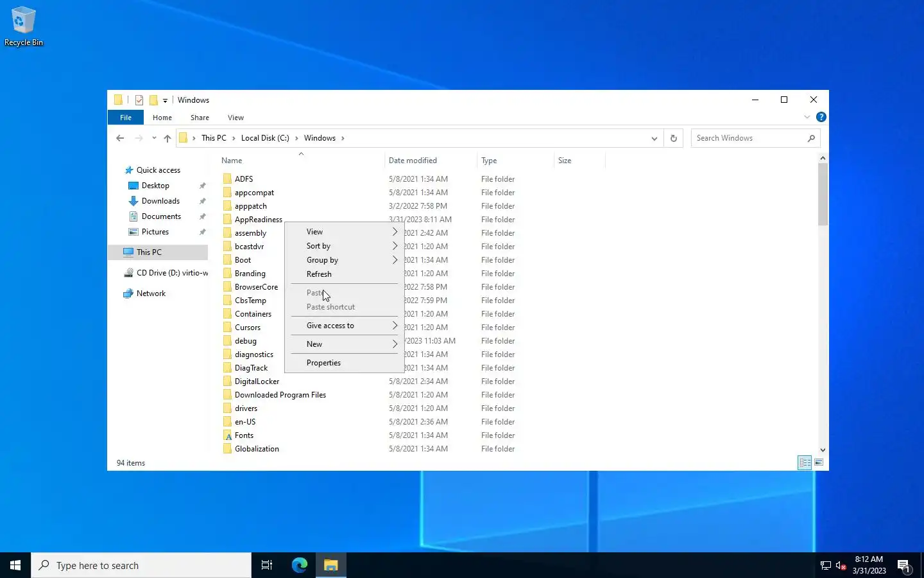This screenshot has height=578, width=924.
Task: Open the Customize Quick Access Toolbar dropdown
Action: pyautogui.click(x=165, y=100)
